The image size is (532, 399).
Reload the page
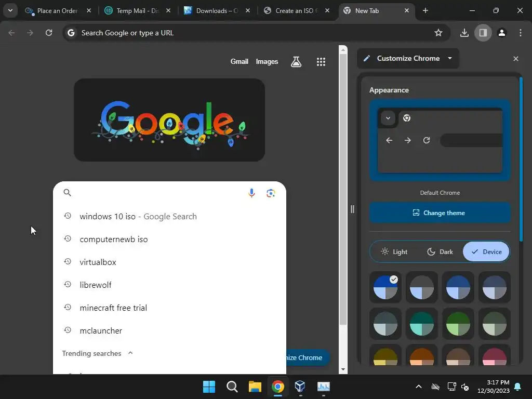click(x=49, y=33)
